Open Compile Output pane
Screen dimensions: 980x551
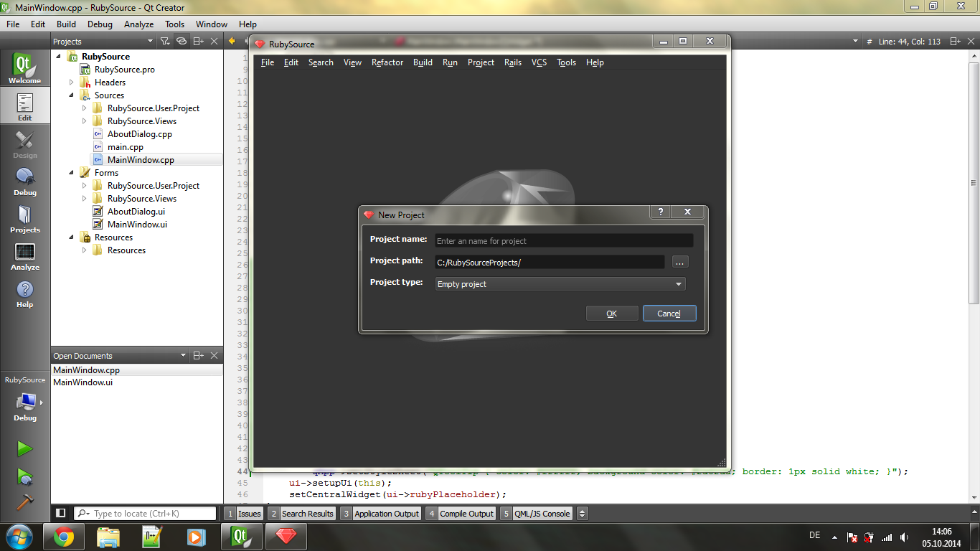[461, 513]
